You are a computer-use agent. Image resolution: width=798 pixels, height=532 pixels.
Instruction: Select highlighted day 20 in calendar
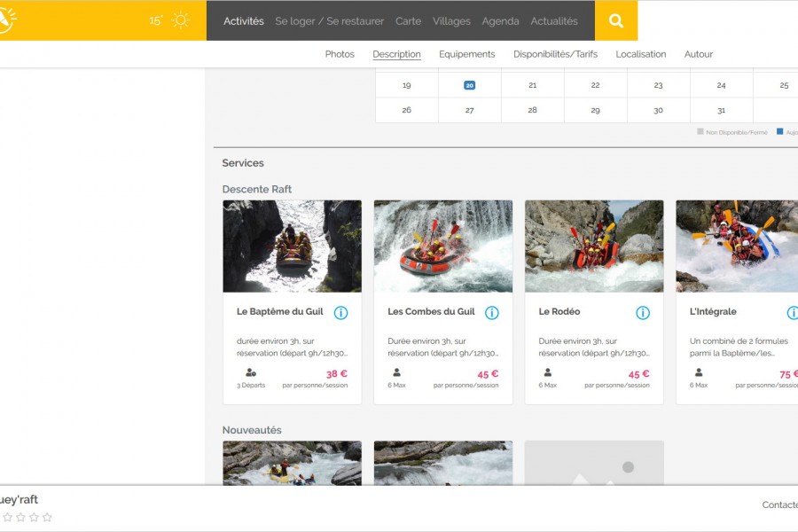tap(469, 85)
